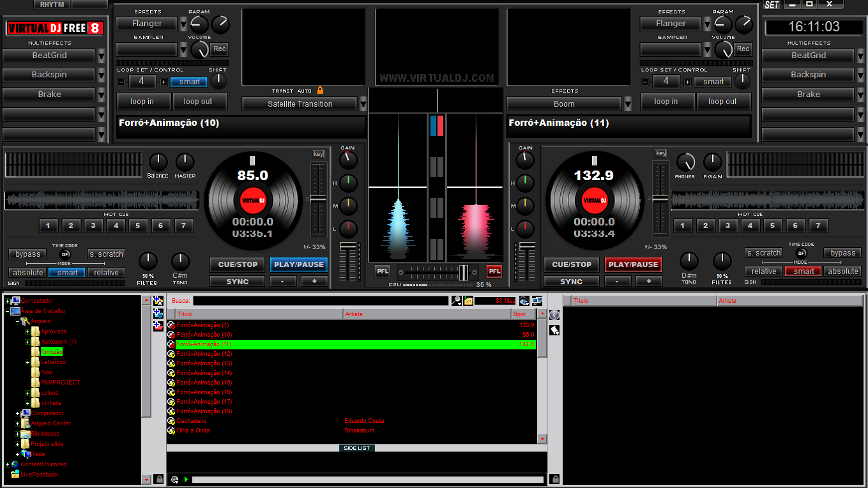The height and width of the screenshot is (488, 868).
Task: Click the folder icon of PAMPROJECT
Action: pyautogui.click(x=35, y=382)
